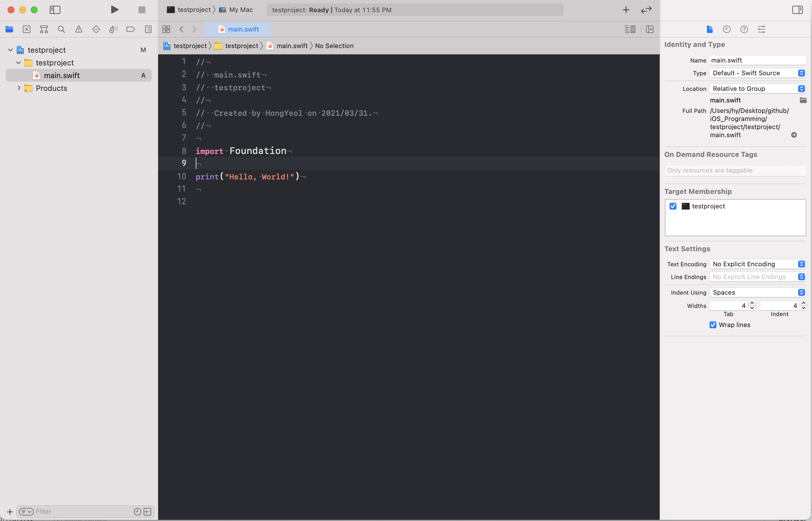
Task: Disable the Wrap lines checkbox
Action: pos(713,325)
